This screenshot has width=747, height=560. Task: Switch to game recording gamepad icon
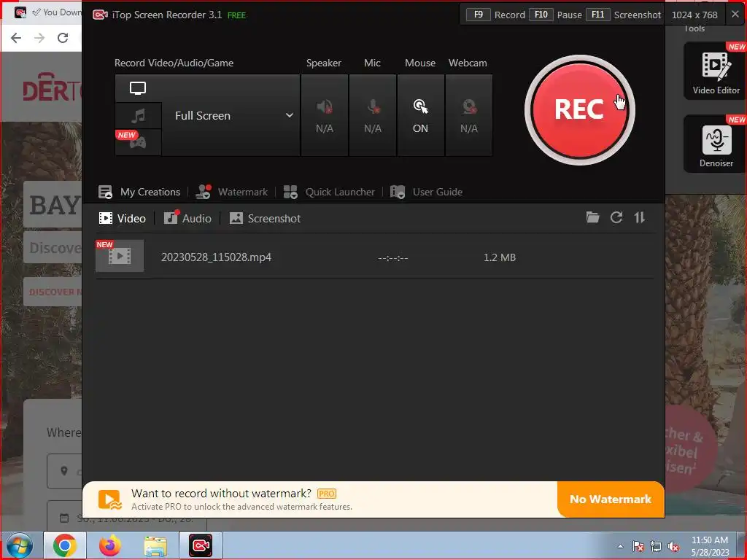[x=138, y=142]
